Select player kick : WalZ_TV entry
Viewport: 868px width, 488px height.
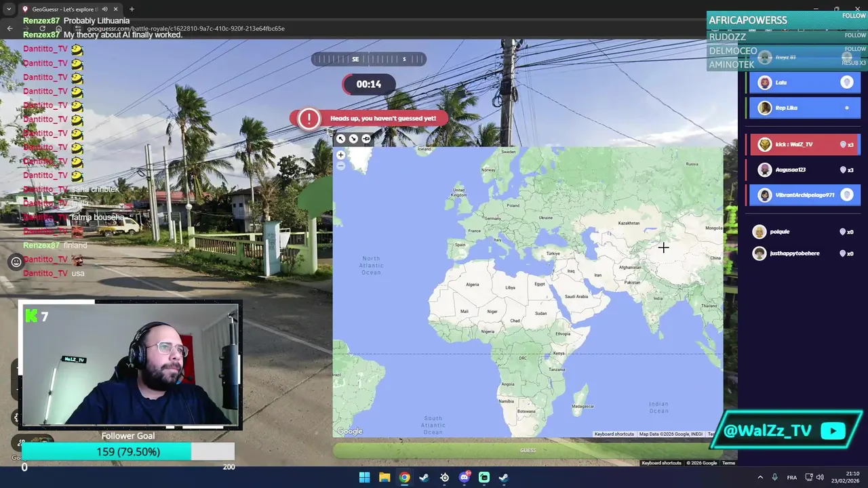pos(804,144)
